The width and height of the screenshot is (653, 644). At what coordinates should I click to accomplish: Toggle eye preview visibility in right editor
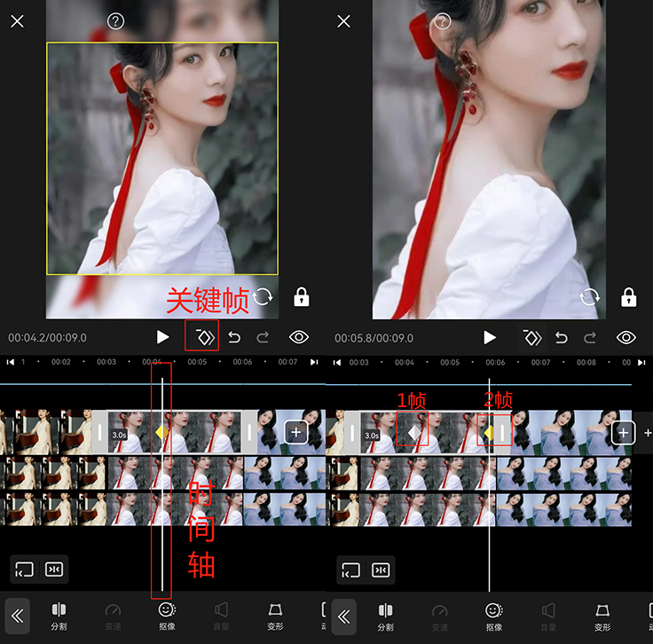tap(625, 338)
